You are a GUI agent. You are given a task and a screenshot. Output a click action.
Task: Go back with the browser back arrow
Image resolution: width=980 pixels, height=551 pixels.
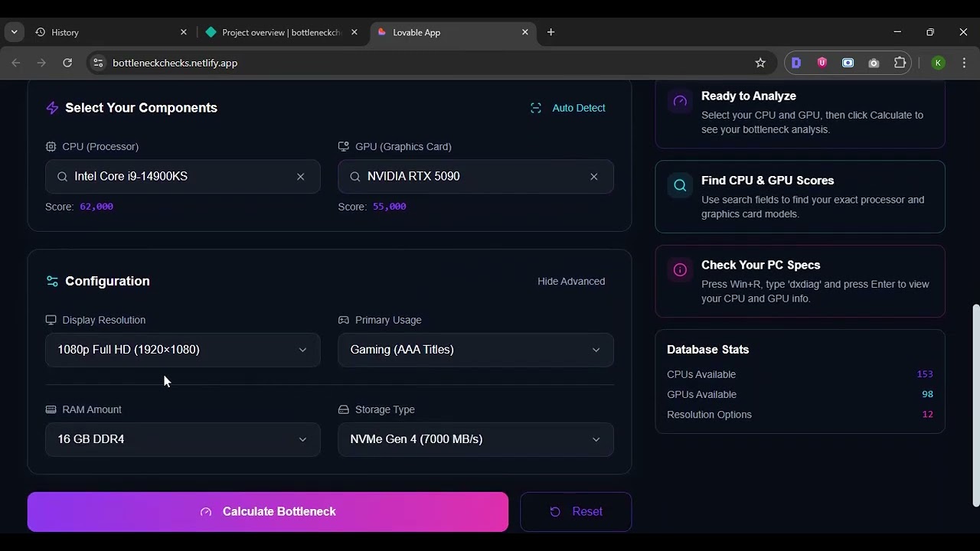[16, 63]
